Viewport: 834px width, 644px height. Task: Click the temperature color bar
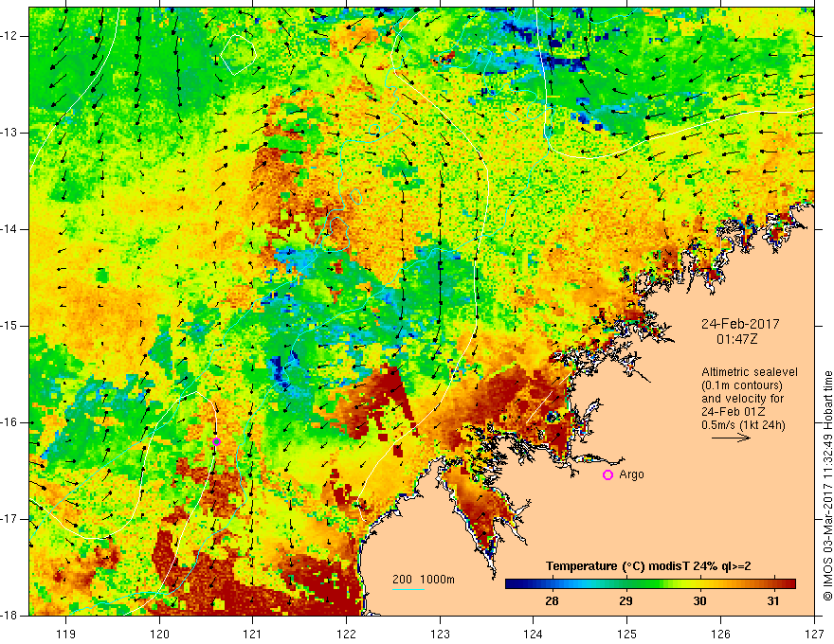click(650, 583)
